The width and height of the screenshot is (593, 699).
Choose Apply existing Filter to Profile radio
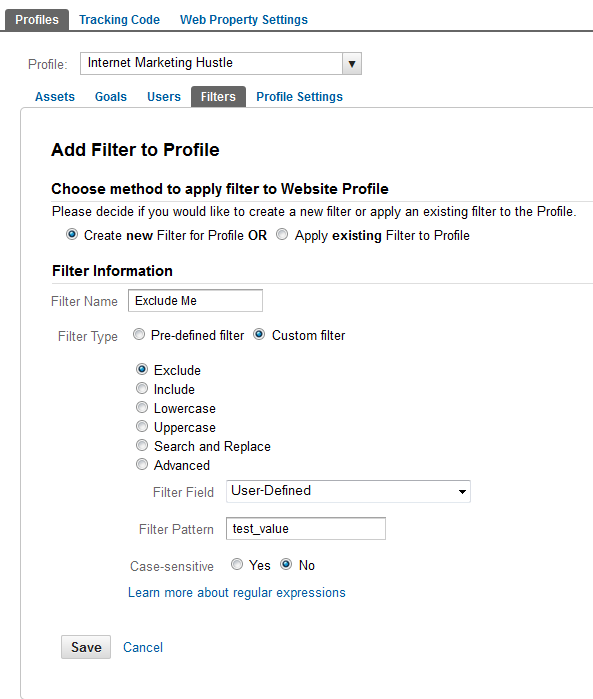(x=282, y=234)
